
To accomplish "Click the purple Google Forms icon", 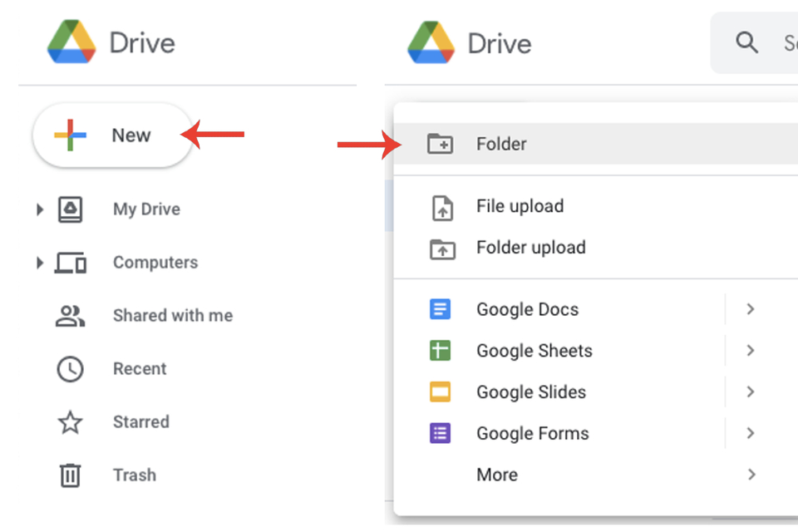I will [441, 433].
